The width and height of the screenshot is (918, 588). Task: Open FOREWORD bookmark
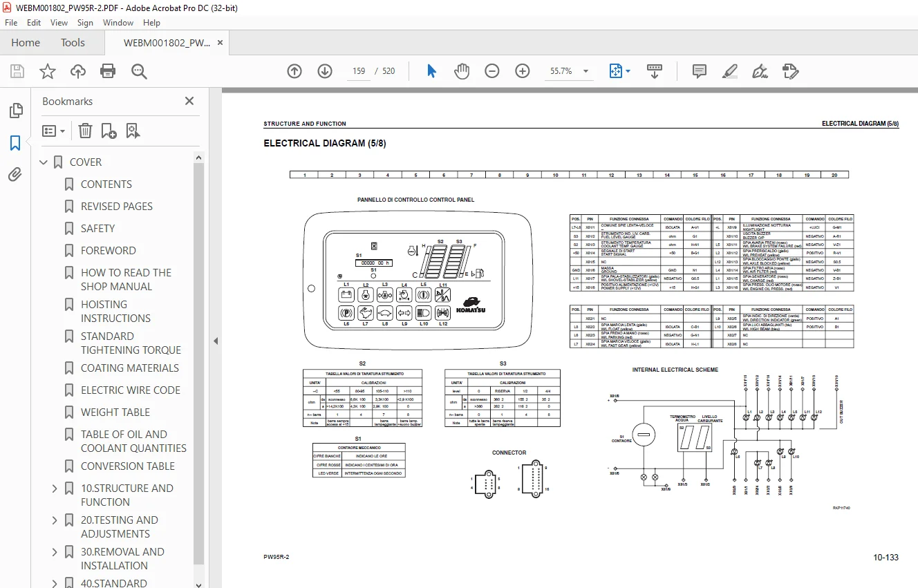pos(109,251)
